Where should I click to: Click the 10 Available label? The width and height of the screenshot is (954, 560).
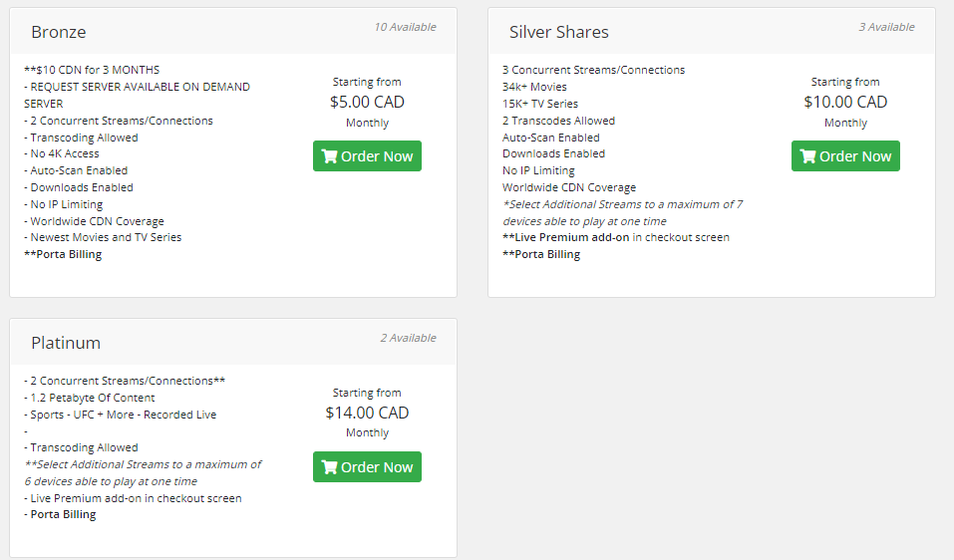coord(405,27)
